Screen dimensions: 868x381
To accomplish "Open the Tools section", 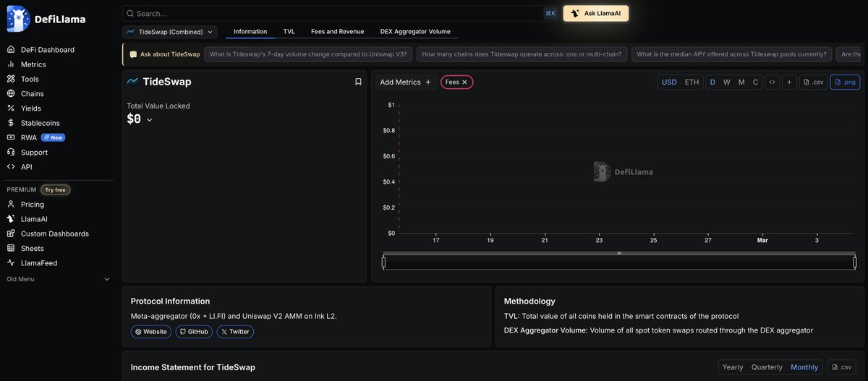I will click(23, 79).
